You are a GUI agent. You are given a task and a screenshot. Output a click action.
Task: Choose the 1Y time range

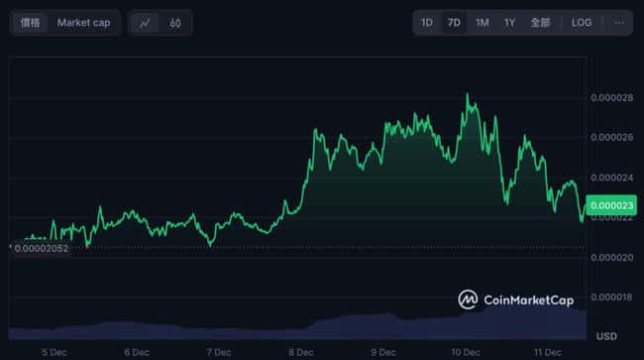coord(509,23)
